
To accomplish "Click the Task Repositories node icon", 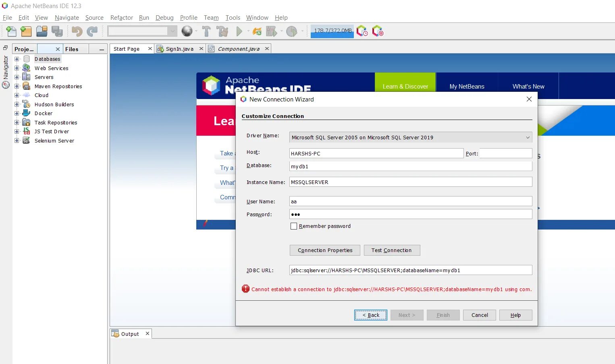I will 27,122.
